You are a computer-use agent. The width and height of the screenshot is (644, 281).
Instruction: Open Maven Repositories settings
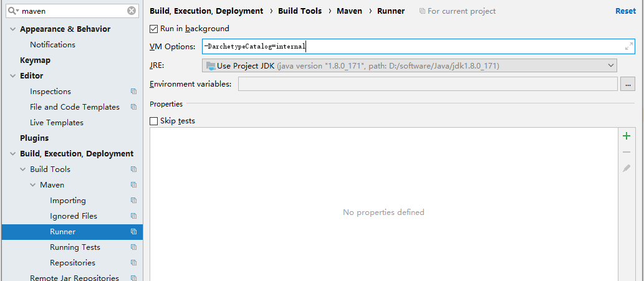coord(72,263)
